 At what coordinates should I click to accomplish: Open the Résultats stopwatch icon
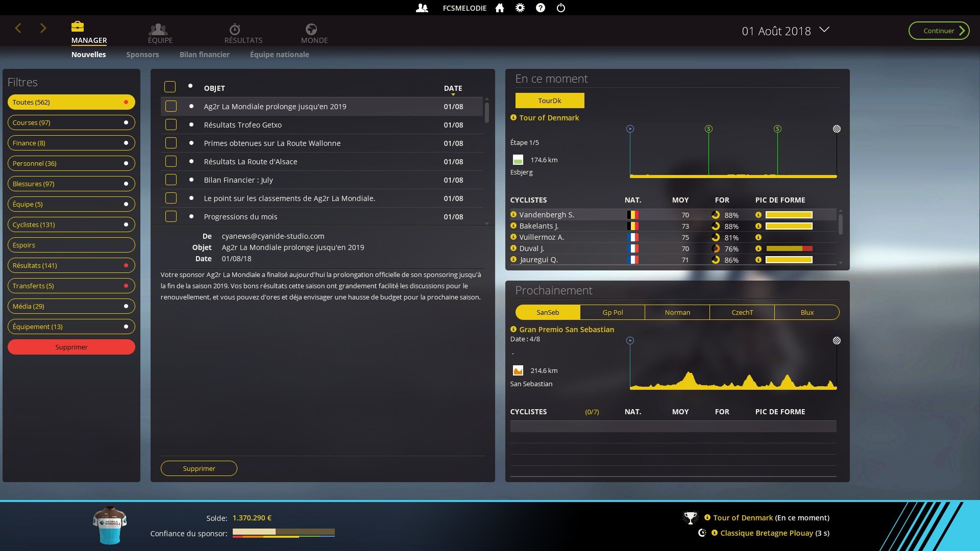tap(235, 29)
